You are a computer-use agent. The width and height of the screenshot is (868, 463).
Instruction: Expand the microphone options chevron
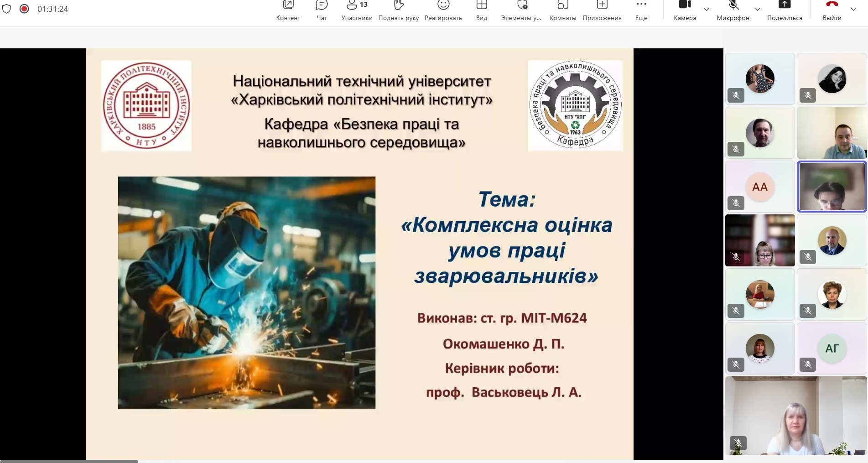[x=757, y=9]
